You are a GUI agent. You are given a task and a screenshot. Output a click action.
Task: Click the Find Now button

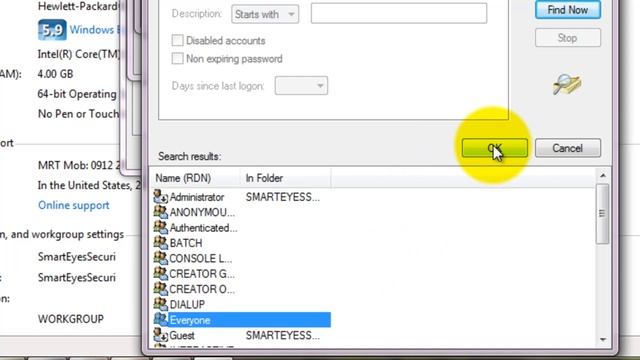[x=568, y=9]
